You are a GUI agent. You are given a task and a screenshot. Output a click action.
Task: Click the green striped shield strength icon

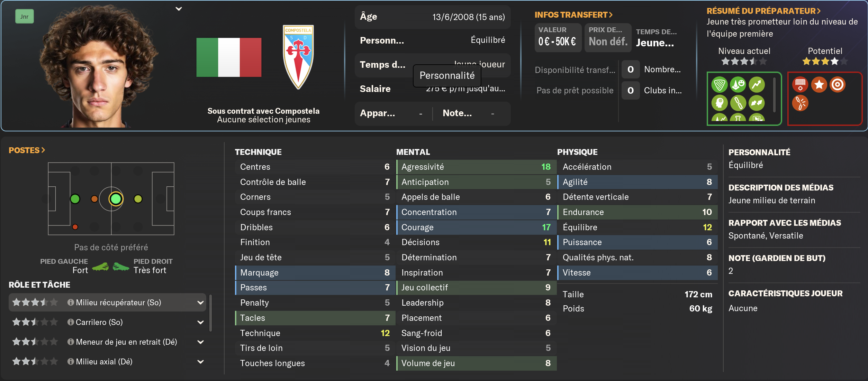coord(719,85)
